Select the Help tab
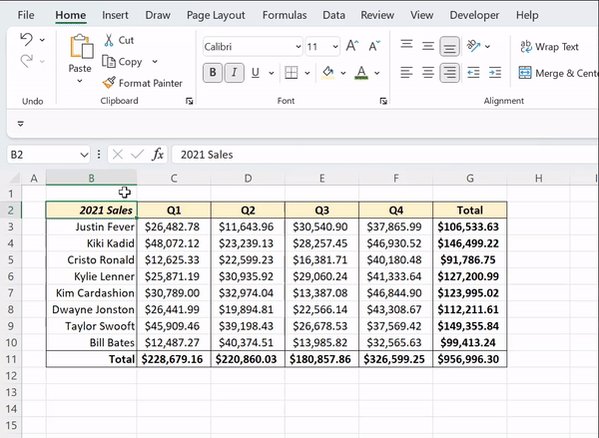599x438 pixels. (x=527, y=15)
